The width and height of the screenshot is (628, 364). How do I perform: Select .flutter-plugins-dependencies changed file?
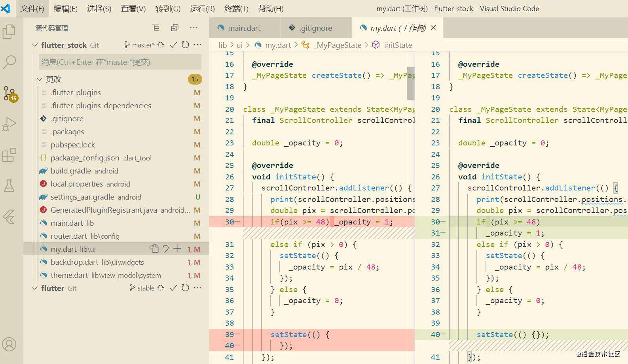click(116, 106)
